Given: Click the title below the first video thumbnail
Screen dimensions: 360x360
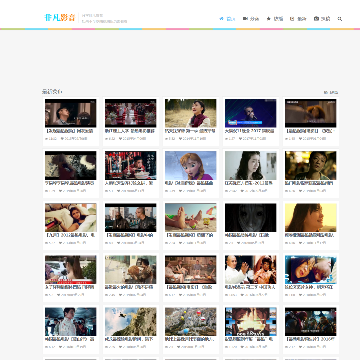Looking at the screenshot, I should coord(69,131).
